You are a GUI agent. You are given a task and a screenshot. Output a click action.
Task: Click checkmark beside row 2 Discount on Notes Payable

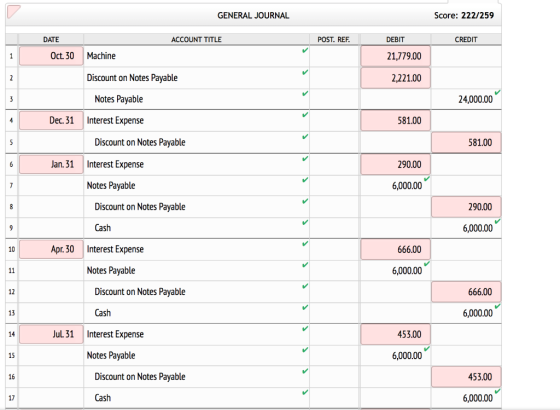[305, 72]
